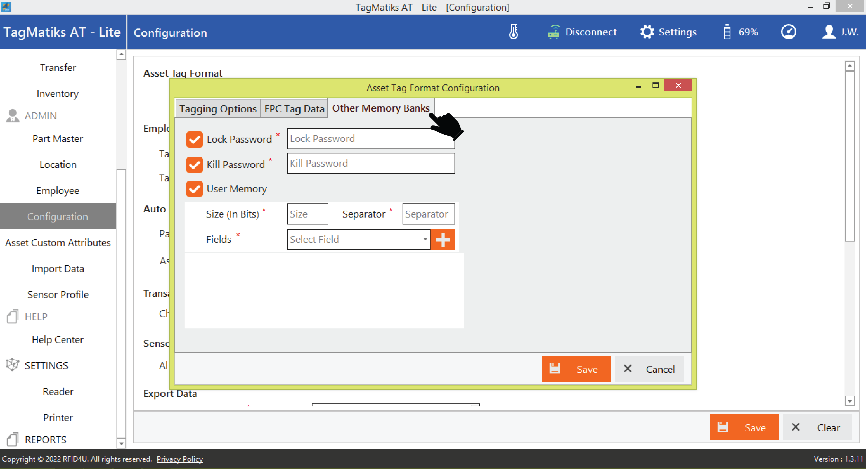Click the orange plus add-field icon
868x469 pixels.
(x=442, y=240)
